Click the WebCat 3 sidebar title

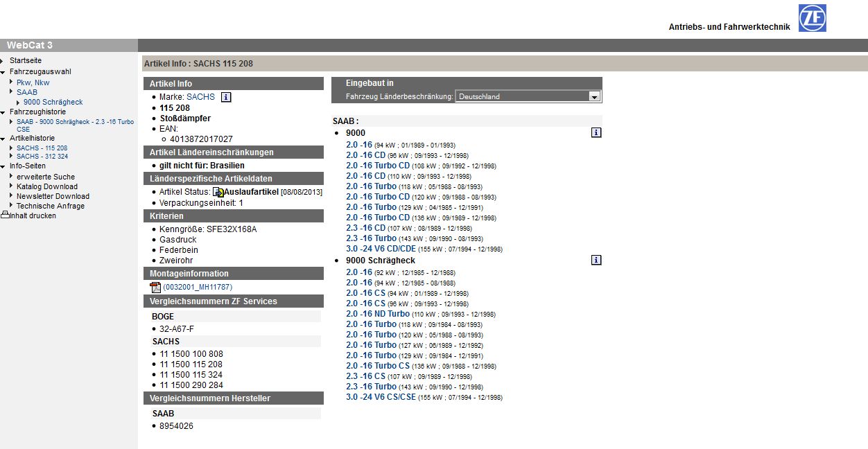click(x=30, y=45)
